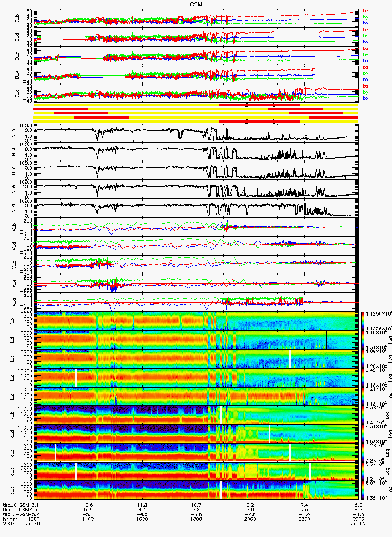Select the X position value 11.8
The image size is (392, 537).
(x=142, y=505)
